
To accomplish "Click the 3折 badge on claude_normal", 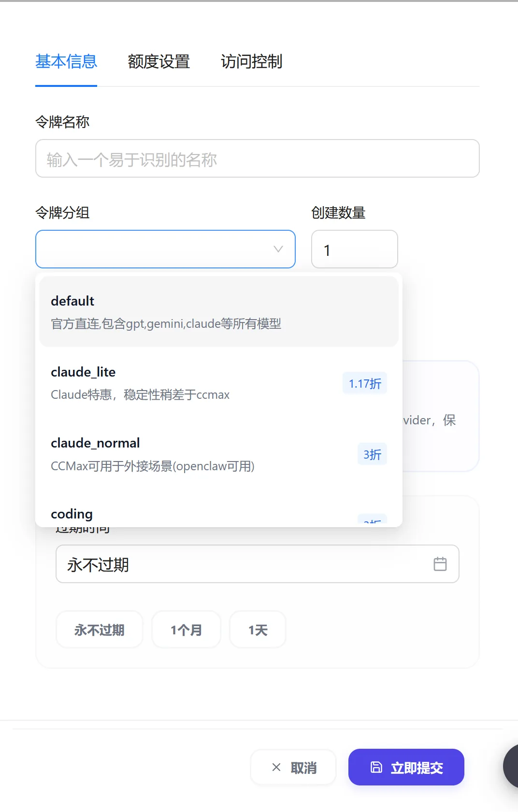I will click(372, 454).
